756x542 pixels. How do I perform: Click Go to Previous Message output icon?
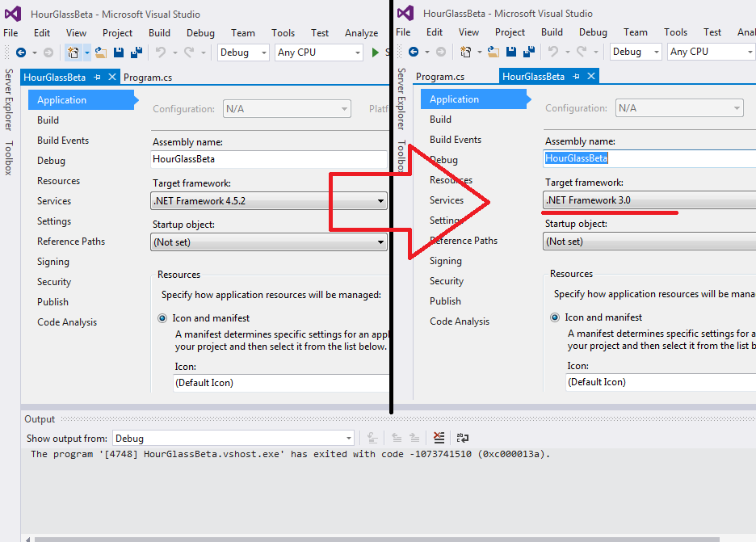[397, 438]
